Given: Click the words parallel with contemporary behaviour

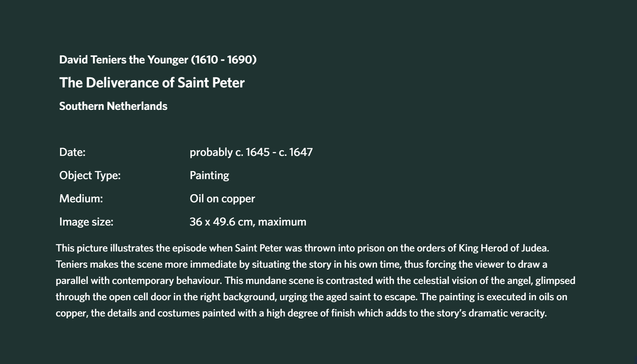Looking at the screenshot, I should point(138,281).
